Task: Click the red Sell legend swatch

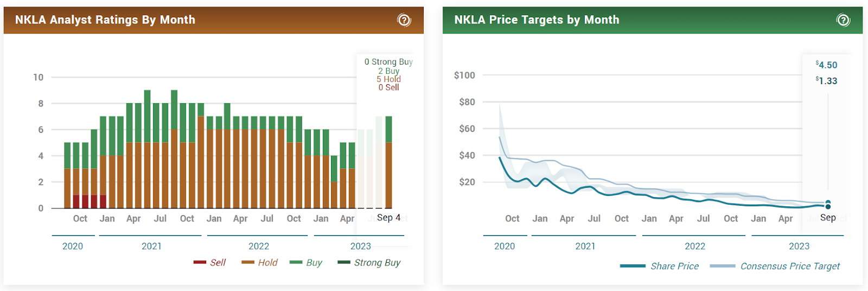Action: pos(200,262)
